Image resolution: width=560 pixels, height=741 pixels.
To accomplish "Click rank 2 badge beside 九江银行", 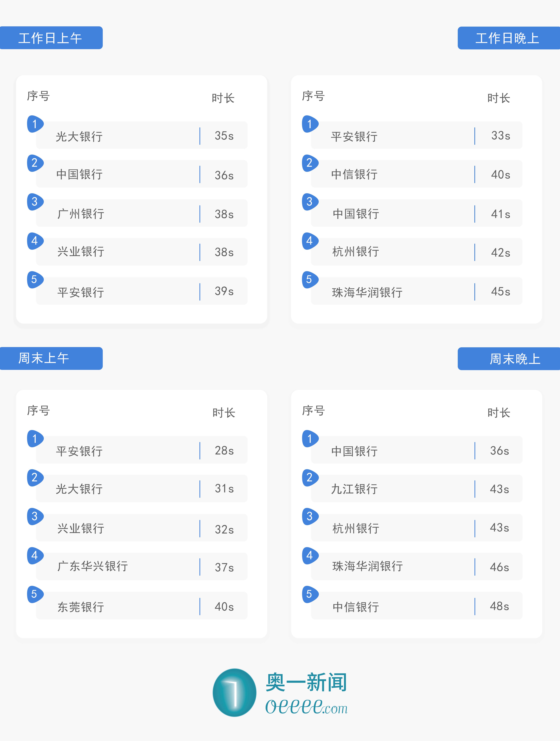I will [310, 477].
